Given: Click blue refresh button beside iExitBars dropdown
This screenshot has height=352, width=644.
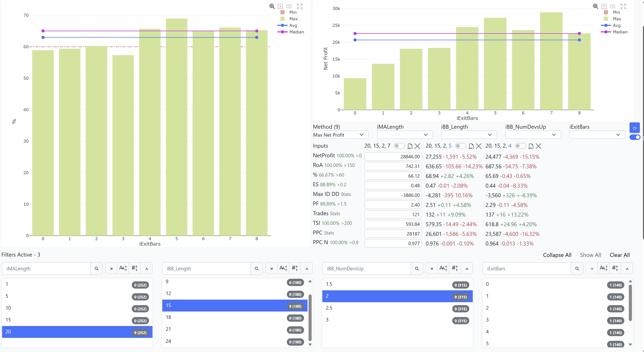Looking at the screenshot, I should pyautogui.click(x=635, y=128).
